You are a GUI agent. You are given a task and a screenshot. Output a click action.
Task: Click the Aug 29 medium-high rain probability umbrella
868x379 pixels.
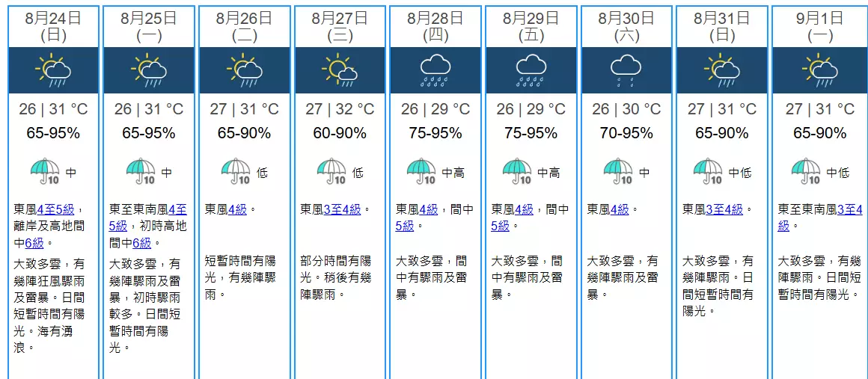516,172
